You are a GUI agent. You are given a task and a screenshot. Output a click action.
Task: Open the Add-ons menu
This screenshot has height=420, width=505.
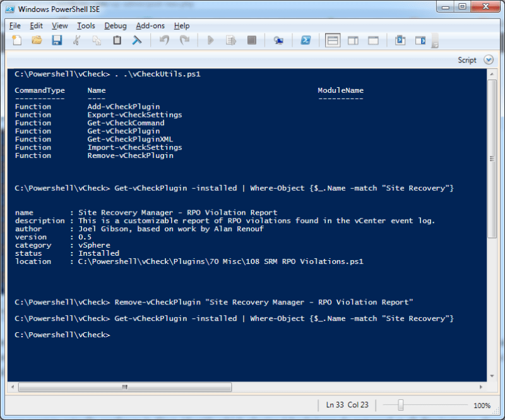pyautogui.click(x=150, y=26)
